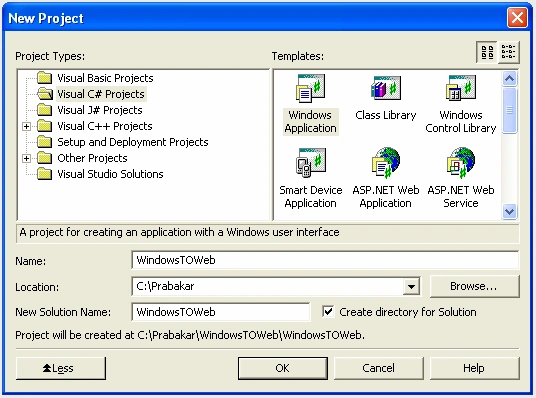Viewport: 536px width, 398px height.
Task: Switch templates to large icons view
Action: (x=487, y=52)
